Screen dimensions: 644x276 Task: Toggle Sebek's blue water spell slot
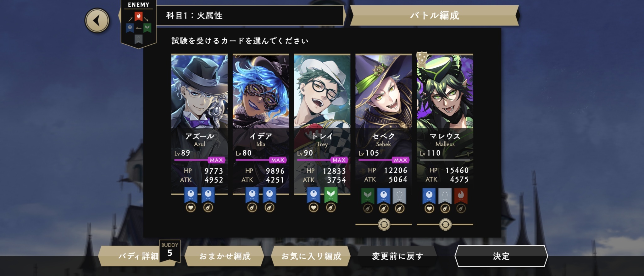click(x=384, y=196)
